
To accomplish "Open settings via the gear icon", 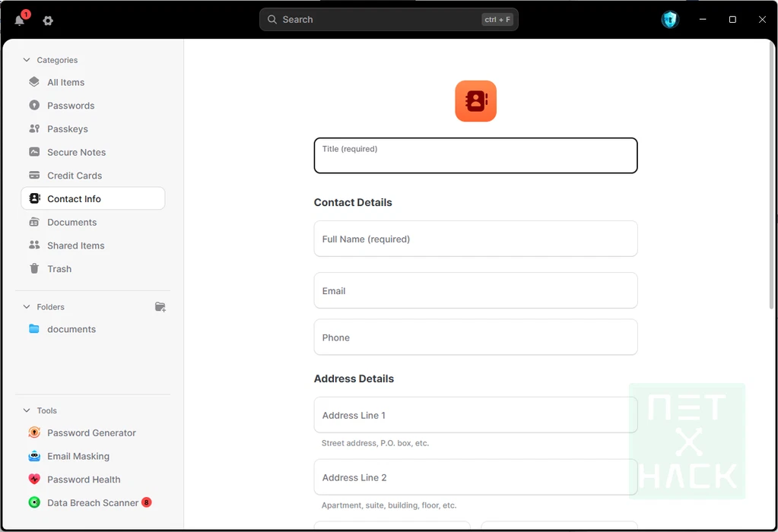I will tap(48, 21).
